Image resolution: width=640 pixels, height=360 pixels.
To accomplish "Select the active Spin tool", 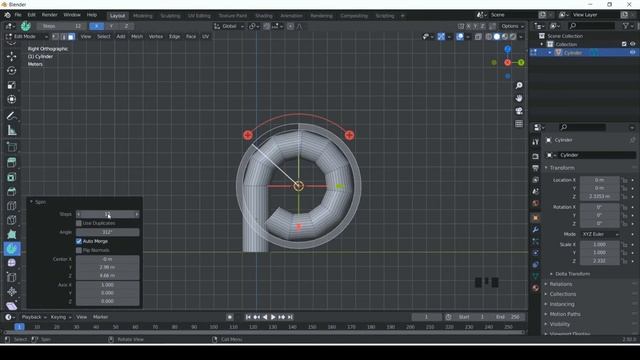I will 12,249.
